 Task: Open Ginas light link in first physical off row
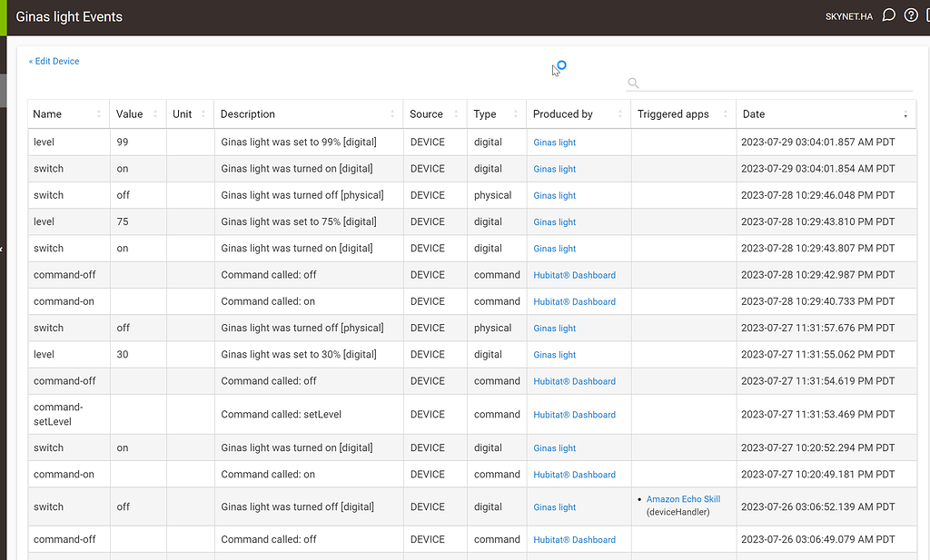(x=554, y=195)
